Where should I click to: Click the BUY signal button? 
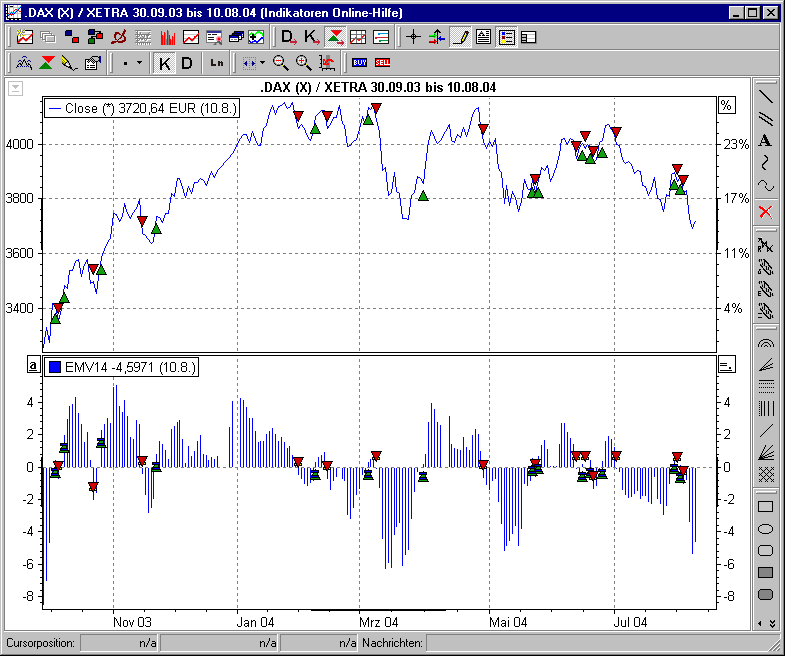tap(360, 63)
